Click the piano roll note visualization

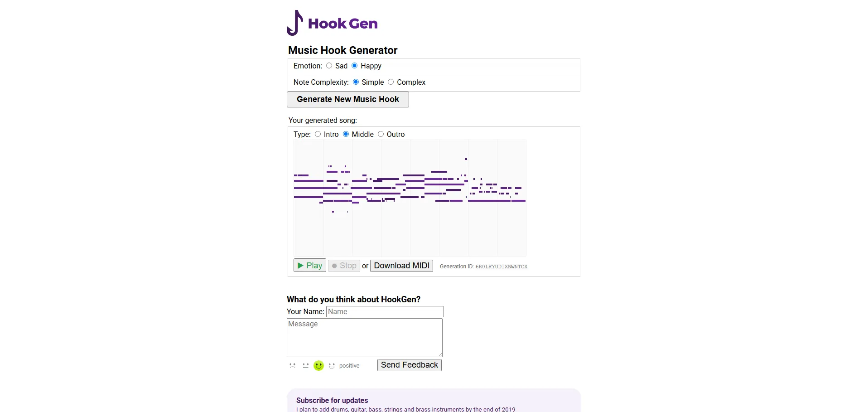pyautogui.click(x=410, y=198)
